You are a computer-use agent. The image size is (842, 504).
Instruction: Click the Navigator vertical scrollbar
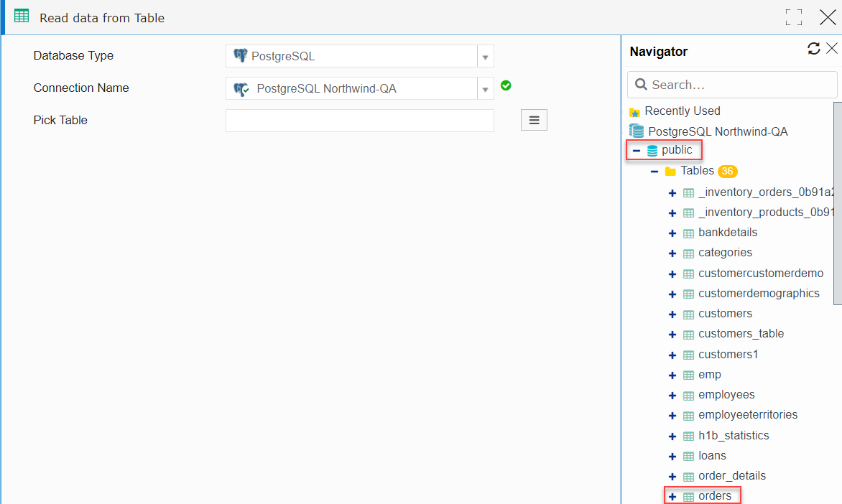coord(838,203)
